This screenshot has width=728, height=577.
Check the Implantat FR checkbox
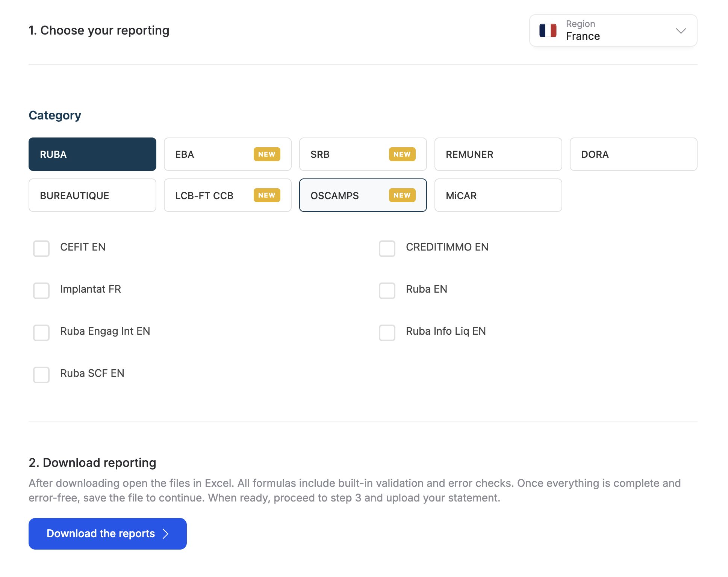point(41,290)
